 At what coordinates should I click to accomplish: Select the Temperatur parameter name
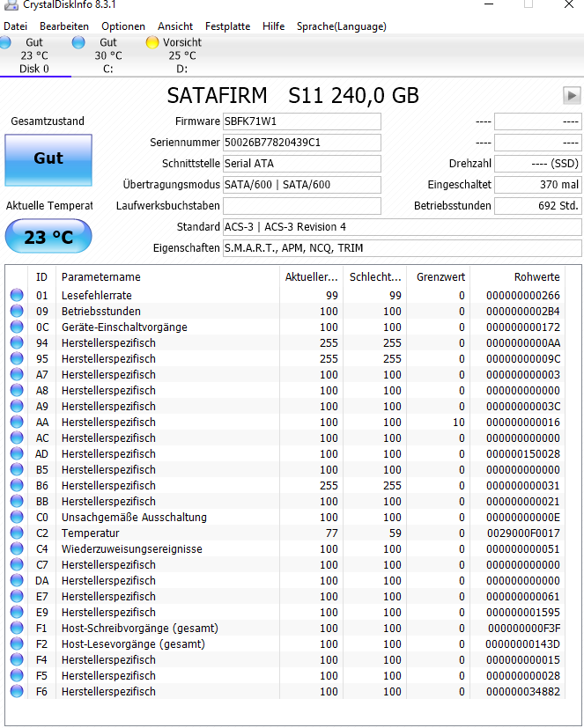91,533
